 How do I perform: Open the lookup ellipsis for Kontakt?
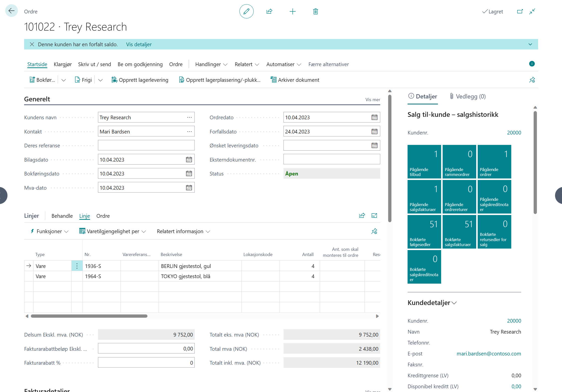click(189, 131)
